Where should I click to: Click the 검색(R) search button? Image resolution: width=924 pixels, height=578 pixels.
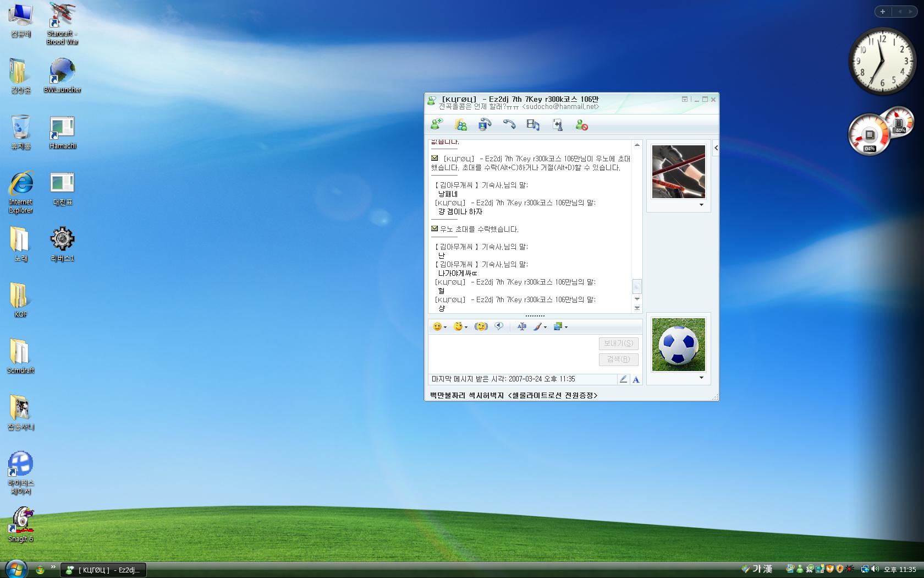coord(618,359)
